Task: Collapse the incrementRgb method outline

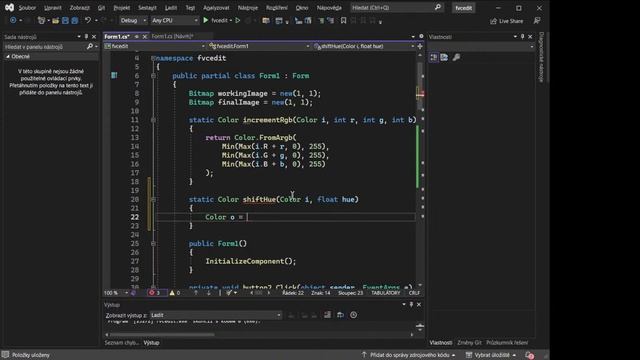Action: pyautogui.click(x=153, y=120)
